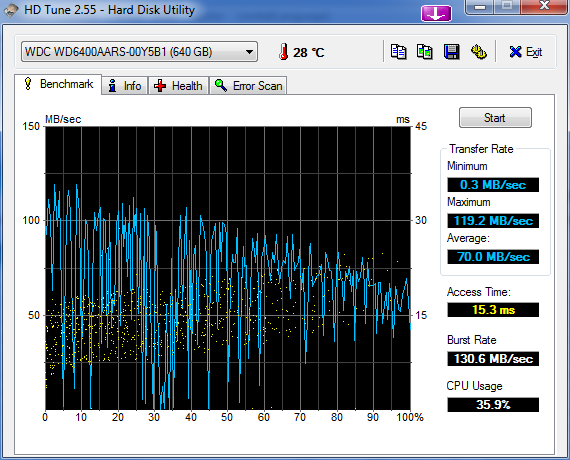Screen dimensions: 570x460
Task: Select the WDC WD6400AARS drive combo box
Action: (x=139, y=52)
